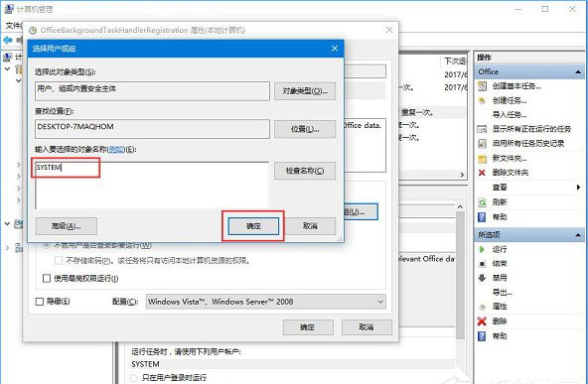588x384 pixels.
Task: Click the 禁用 down-arrow icon
Action: pyautogui.click(x=482, y=278)
